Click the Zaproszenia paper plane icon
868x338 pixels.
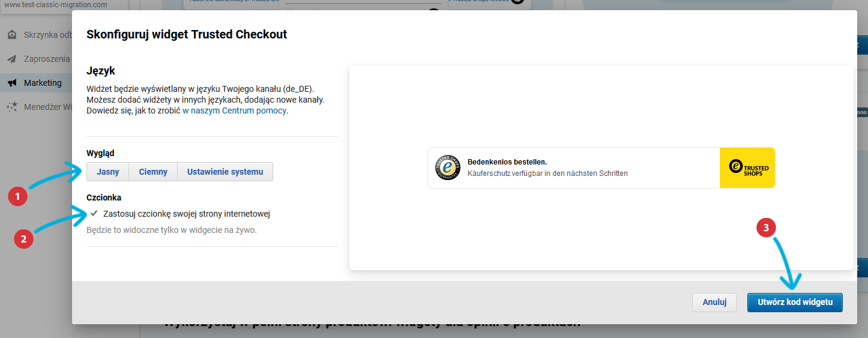click(x=12, y=59)
